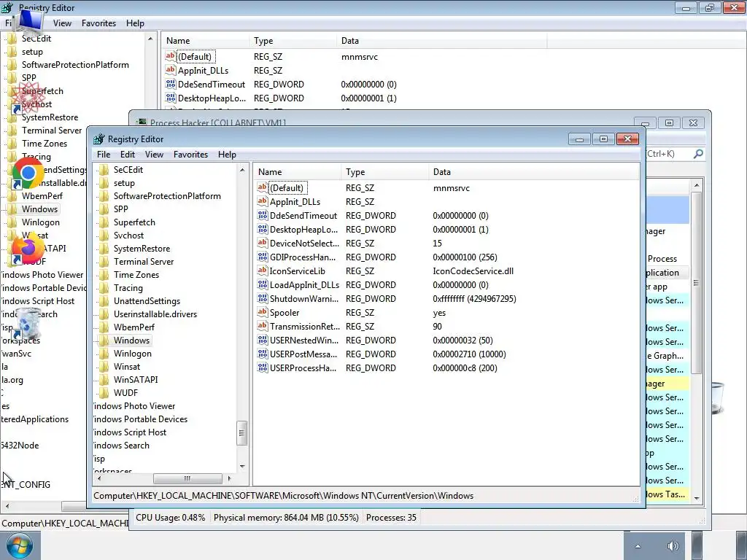Click the Data column header in back window
Image resolution: width=747 pixels, height=560 pixels.
point(441,41)
